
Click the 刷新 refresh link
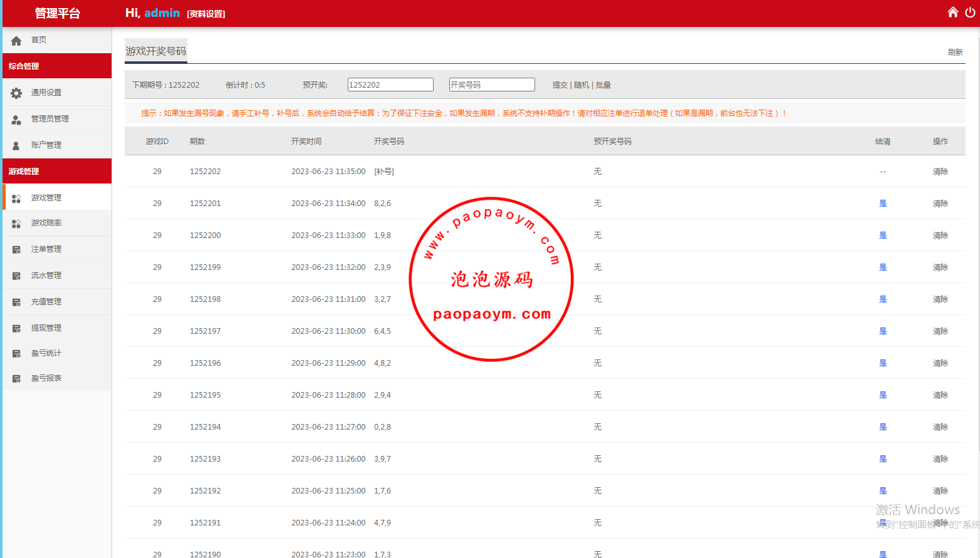pos(955,53)
